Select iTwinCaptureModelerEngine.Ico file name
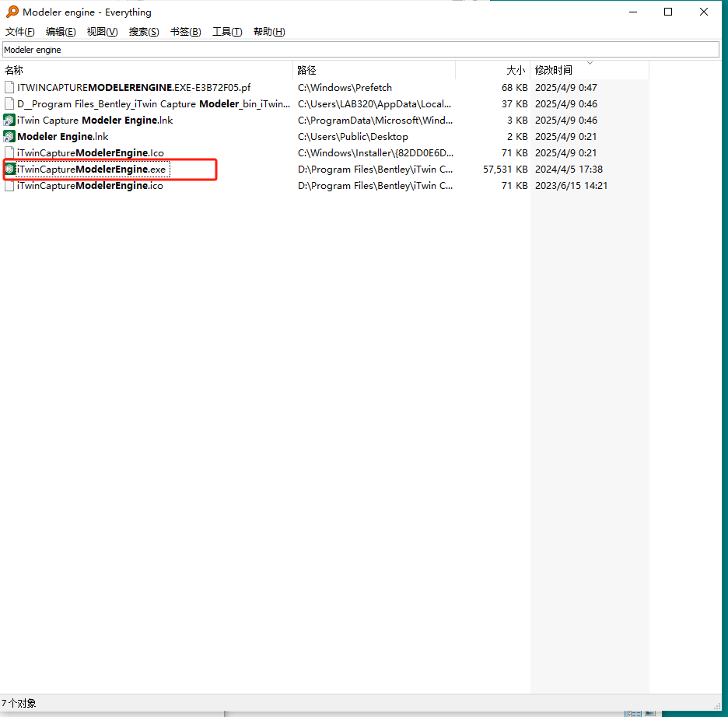 click(x=90, y=152)
